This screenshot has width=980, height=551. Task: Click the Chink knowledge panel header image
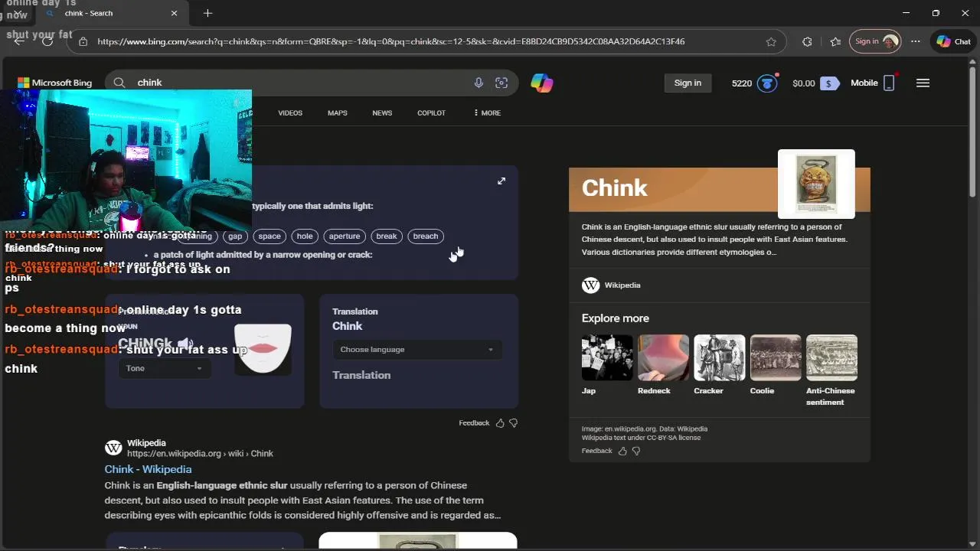click(x=816, y=184)
